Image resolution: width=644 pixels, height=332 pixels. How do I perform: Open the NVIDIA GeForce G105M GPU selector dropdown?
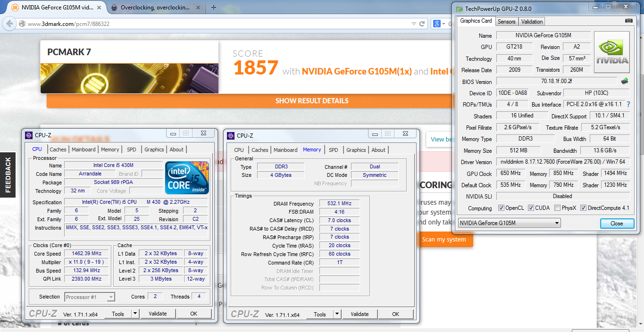tap(509, 223)
